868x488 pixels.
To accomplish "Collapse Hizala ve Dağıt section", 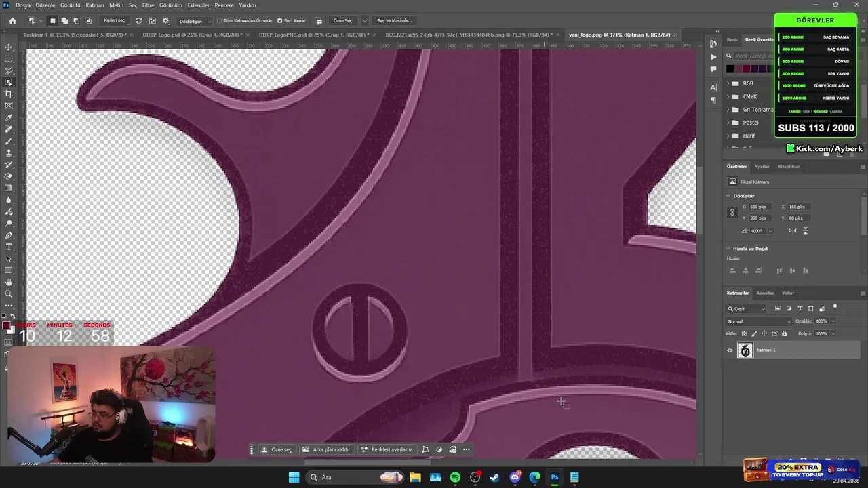I will pos(728,249).
